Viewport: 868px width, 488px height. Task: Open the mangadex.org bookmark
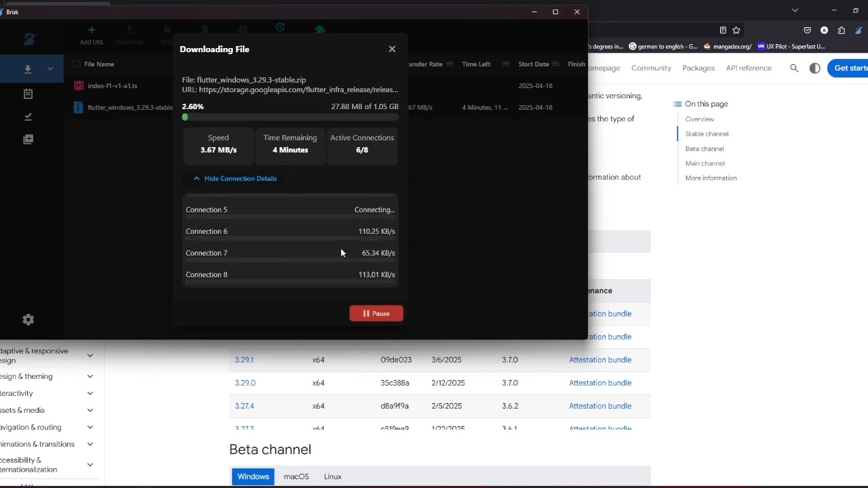click(728, 46)
